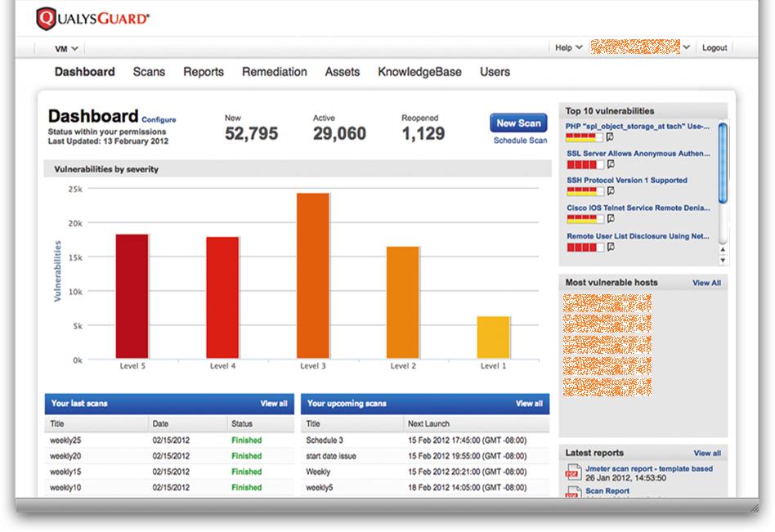Viewport: 775px width, 532px height.
Task: Open the Cisco IOS Telnet Service vulnerability link
Action: [x=638, y=208]
